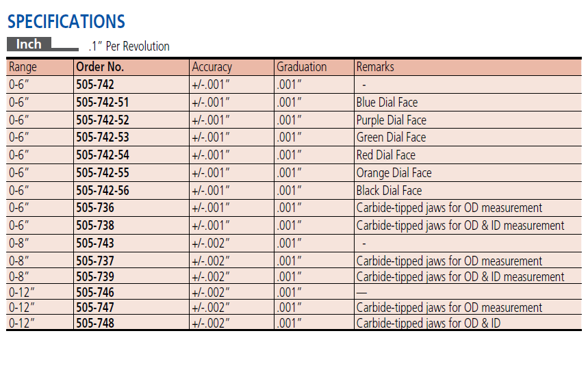This screenshot has width=588, height=368.
Task: Click the .1" Per Revolution text
Action: (129, 47)
